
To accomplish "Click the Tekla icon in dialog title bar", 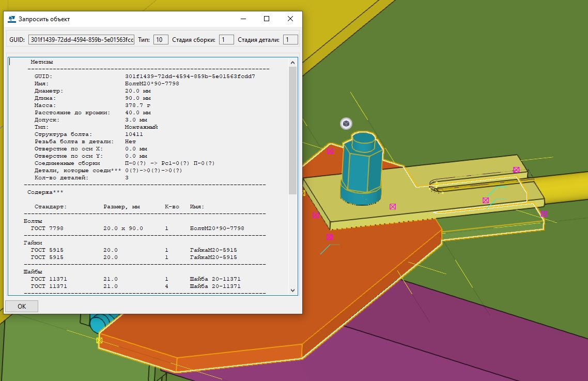I will pos(11,19).
